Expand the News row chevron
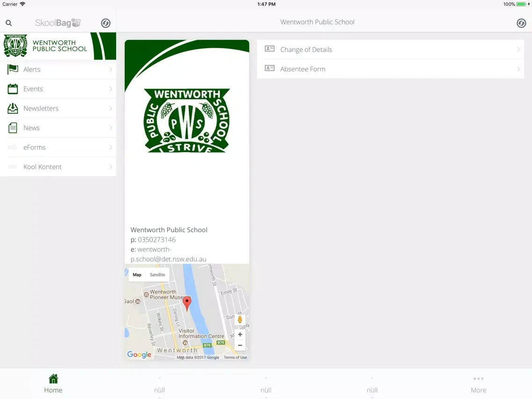The height and width of the screenshot is (399, 532). 111,128
